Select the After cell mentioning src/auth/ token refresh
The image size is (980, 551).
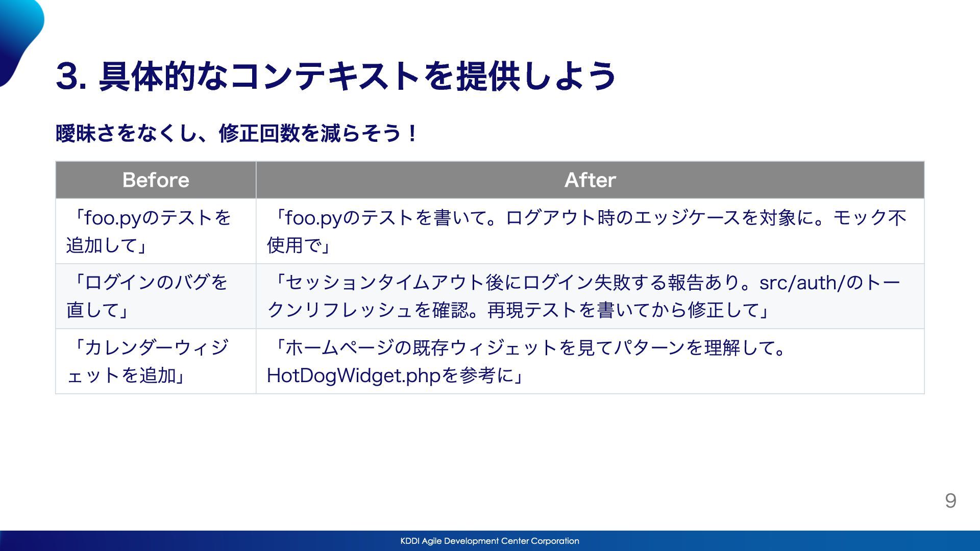590,296
